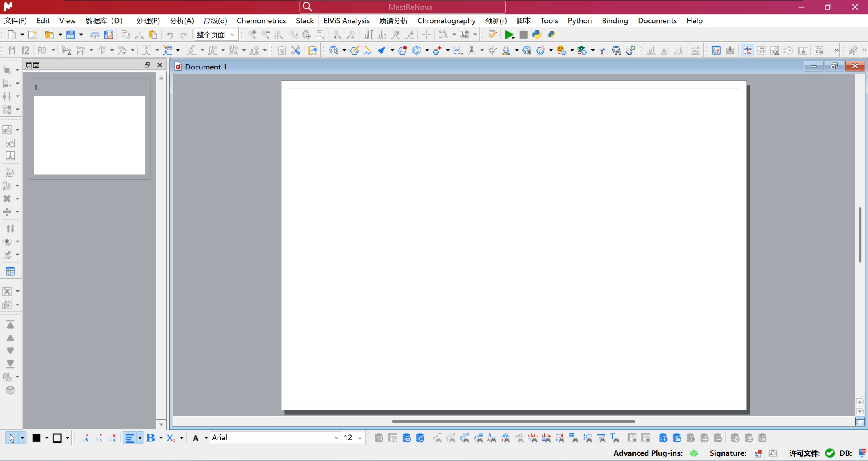The width and height of the screenshot is (868, 461).
Task: Toggle the arrow selection mode
Action: [x=12, y=438]
